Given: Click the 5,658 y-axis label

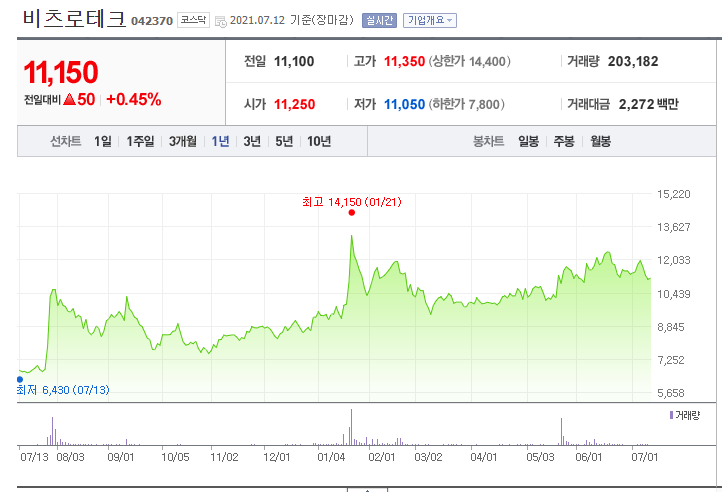Looking at the screenshot, I should tap(671, 393).
